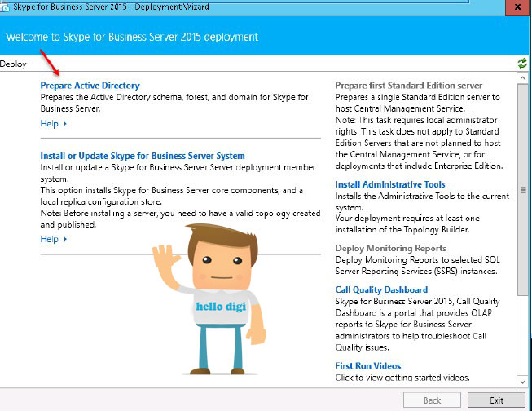Click the Skype wizard title bar icon
This screenshot has height=411, width=532.
4,7
